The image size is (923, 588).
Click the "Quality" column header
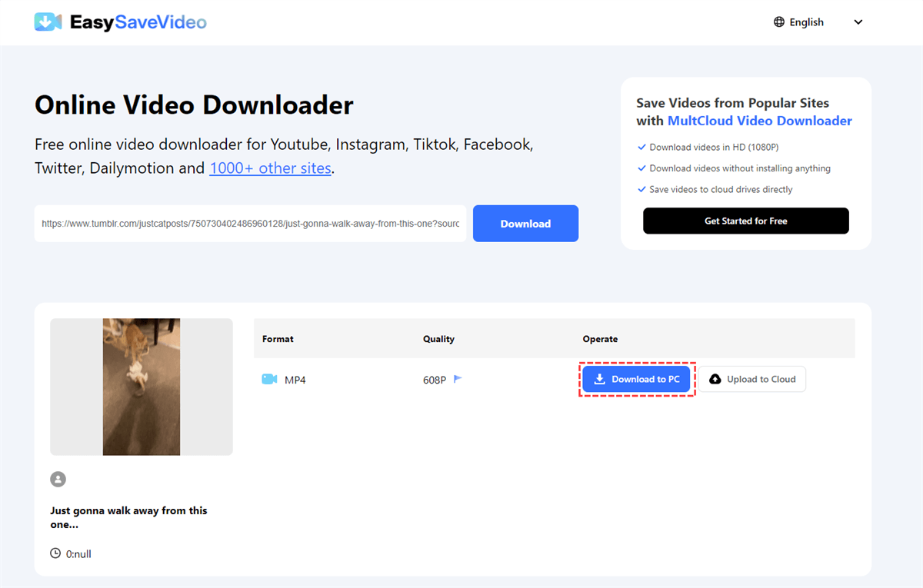tap(438, 339)
